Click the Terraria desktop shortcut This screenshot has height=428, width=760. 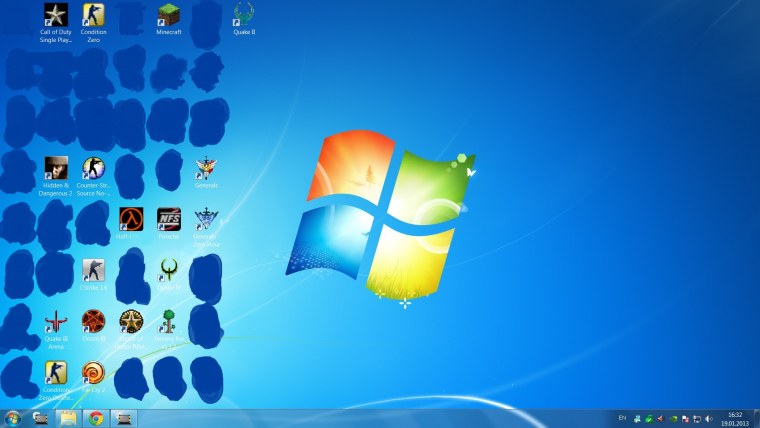[168, 322]
